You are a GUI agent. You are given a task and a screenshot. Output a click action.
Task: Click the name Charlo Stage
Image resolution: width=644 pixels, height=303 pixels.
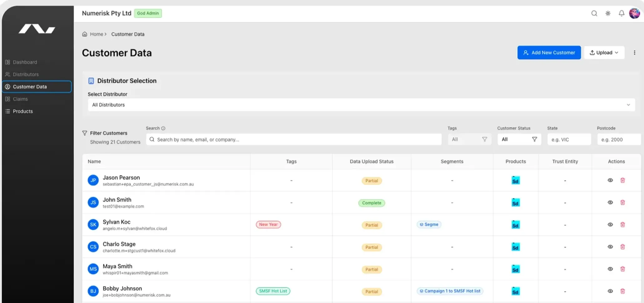coord(119,244)
